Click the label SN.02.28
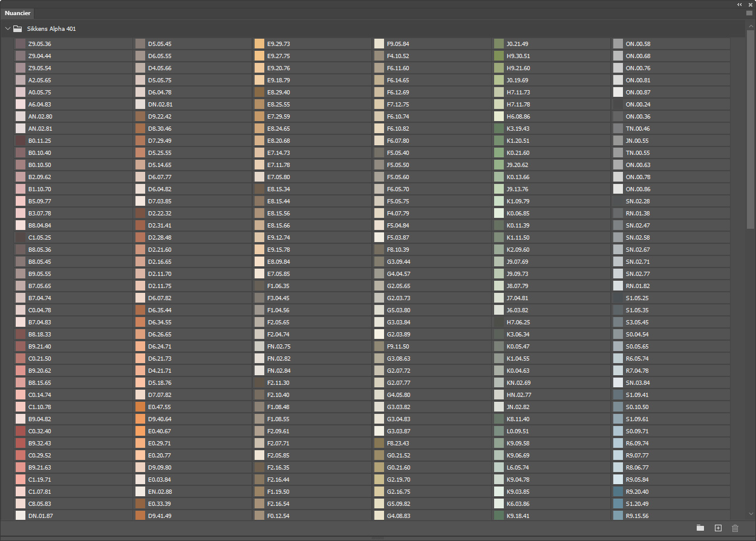 [638, 201]
